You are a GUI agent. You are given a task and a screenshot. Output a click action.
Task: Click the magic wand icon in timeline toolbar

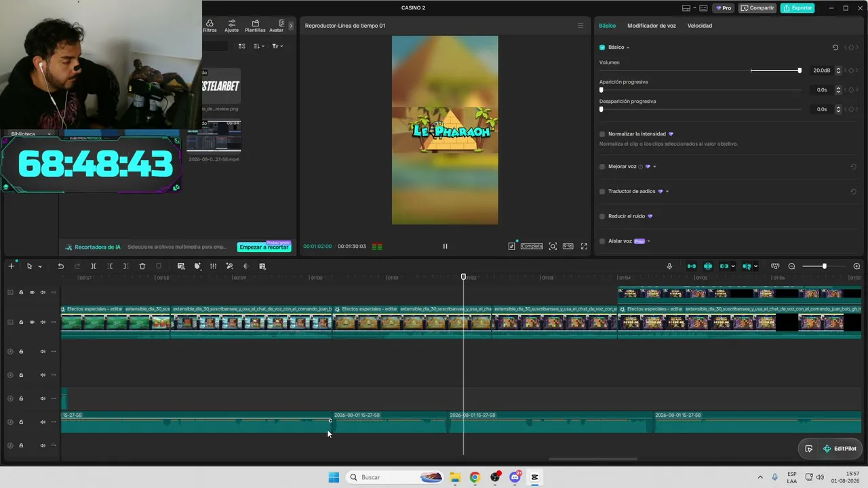(x=229, y=266)
